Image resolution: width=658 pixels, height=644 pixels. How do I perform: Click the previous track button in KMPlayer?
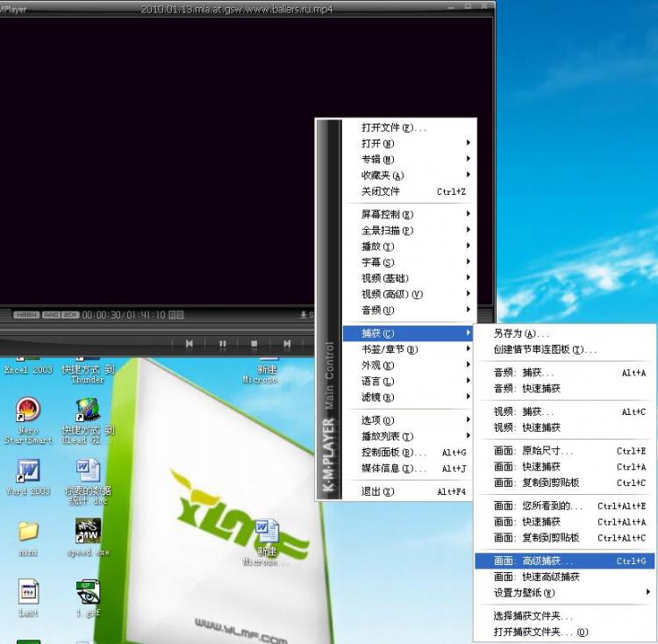190,344
